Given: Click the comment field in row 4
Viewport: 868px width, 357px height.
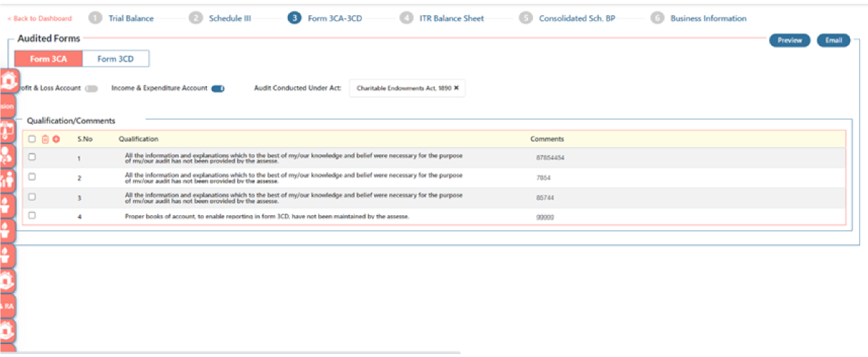Looking at the screenshot, I should coord(545,217).
